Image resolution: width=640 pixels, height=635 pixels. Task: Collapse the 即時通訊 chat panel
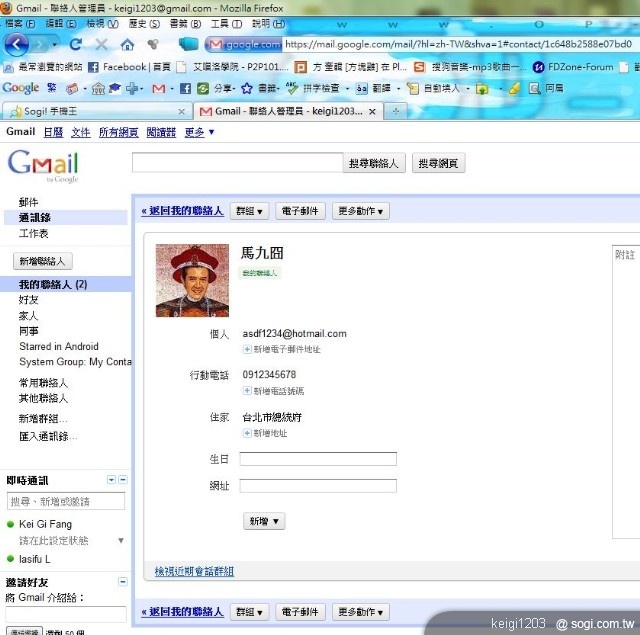pyautogui.click(x=123, y=480)
